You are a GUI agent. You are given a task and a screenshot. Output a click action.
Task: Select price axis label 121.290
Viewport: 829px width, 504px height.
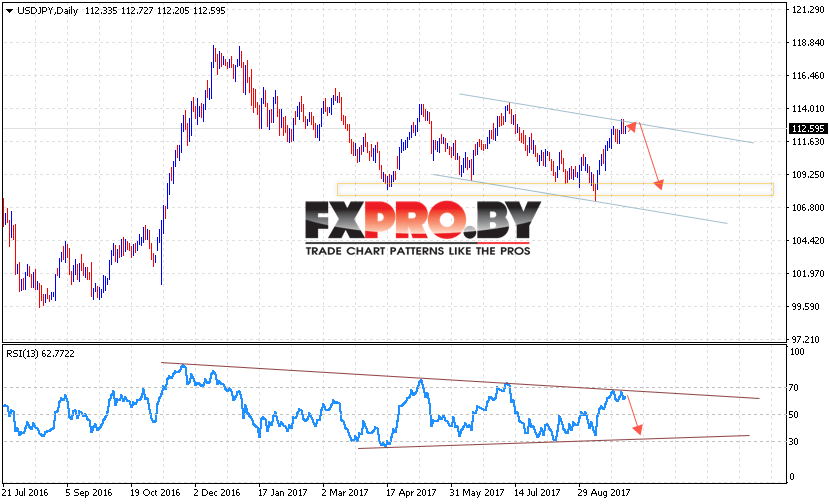click(x=808, y=10)
